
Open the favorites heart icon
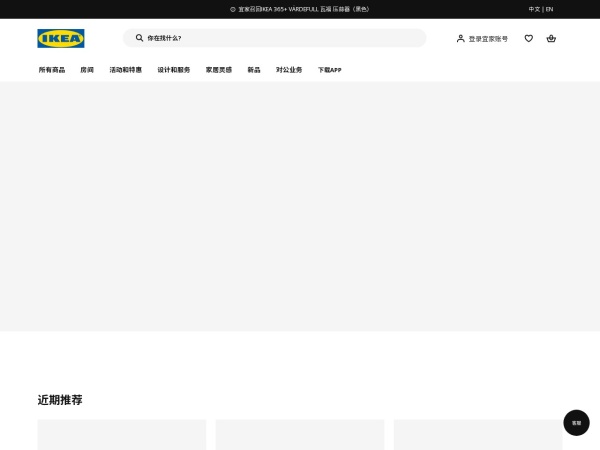click(x=528, y=38)
